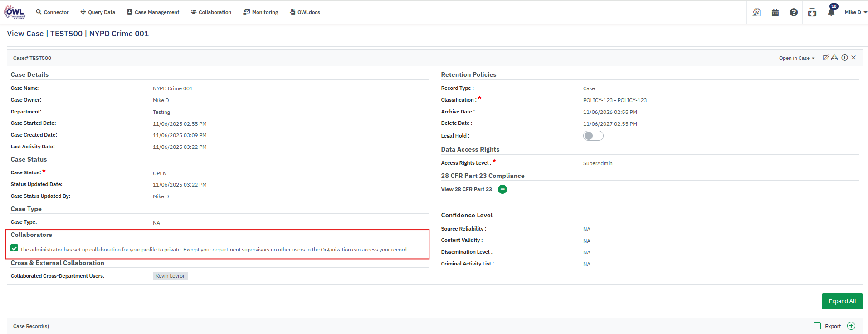Add a case record with plus icon
The height and width of the screenshot is (334, 868).
click(851, 326)
